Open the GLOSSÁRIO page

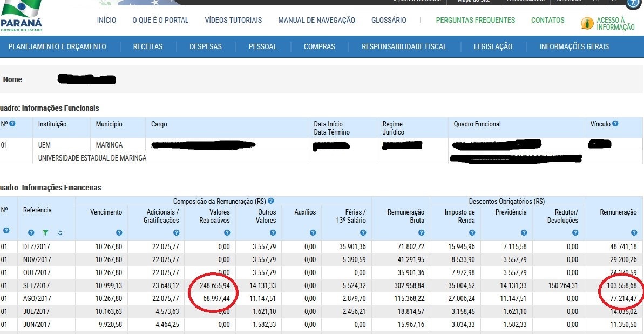pos(389,20)
